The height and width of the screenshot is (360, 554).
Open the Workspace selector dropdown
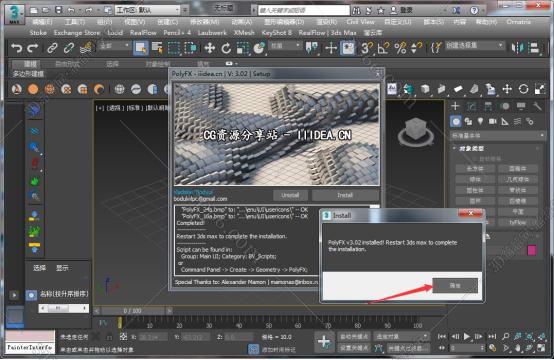point(148,10)
